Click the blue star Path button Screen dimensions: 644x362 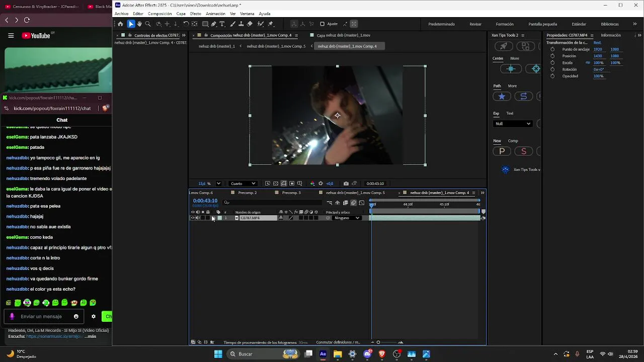502,96
